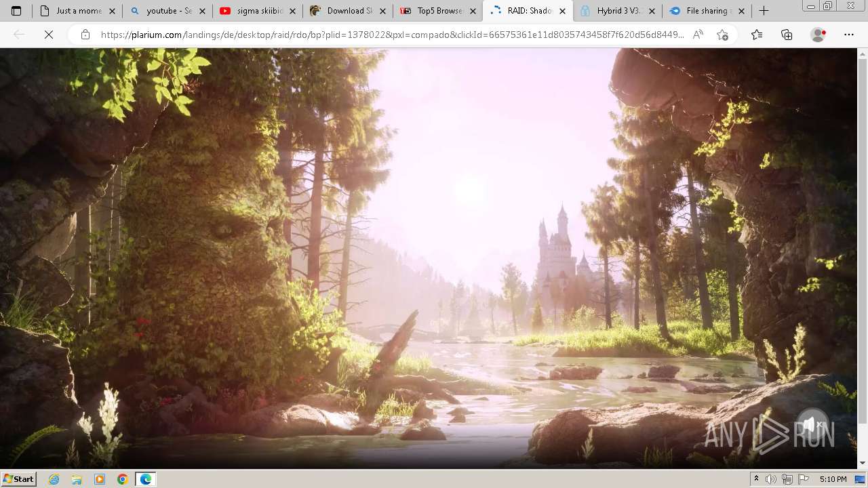The image size is (868, 488).
Task: Restore down the Edge window
Action: [x=828, y=6]
